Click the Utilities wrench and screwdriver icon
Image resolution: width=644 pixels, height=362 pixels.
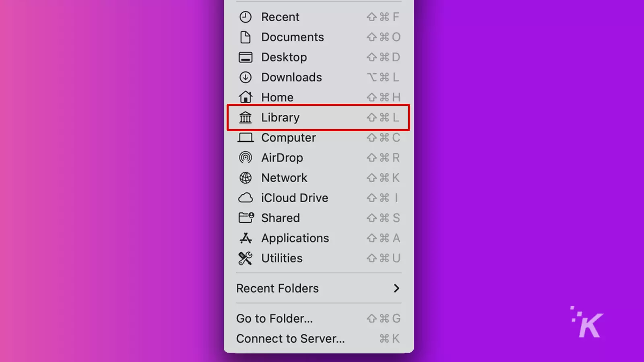click(x=245, y=258)
